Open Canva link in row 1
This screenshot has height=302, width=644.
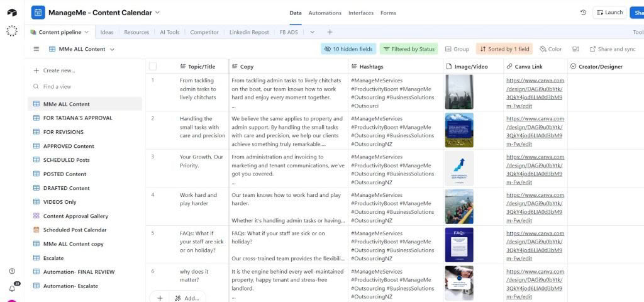tap(535, 93)
